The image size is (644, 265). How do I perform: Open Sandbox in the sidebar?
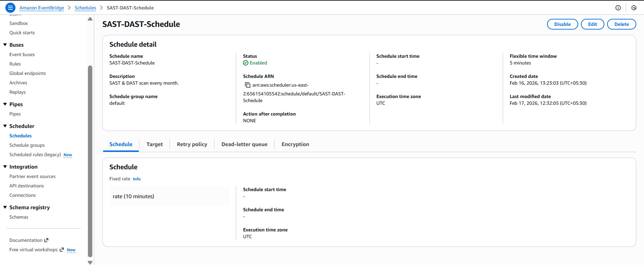(x=18, y=23)
